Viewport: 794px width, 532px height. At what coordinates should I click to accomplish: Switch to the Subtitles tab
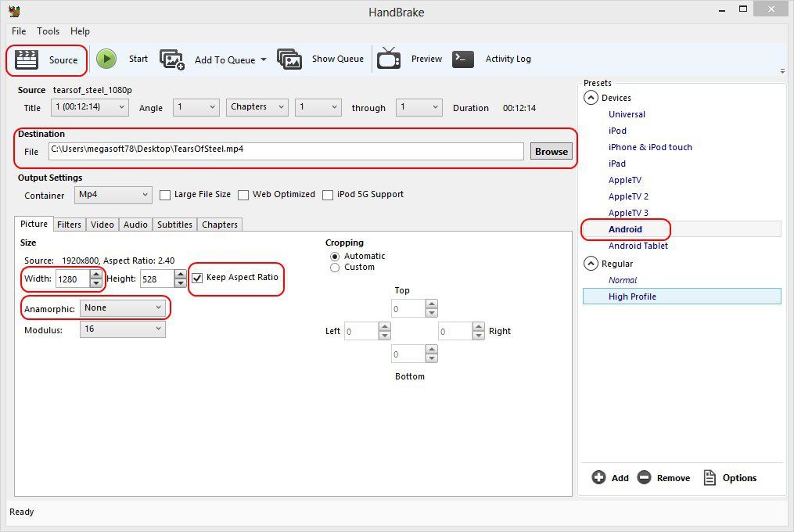(x=174, y=225)
